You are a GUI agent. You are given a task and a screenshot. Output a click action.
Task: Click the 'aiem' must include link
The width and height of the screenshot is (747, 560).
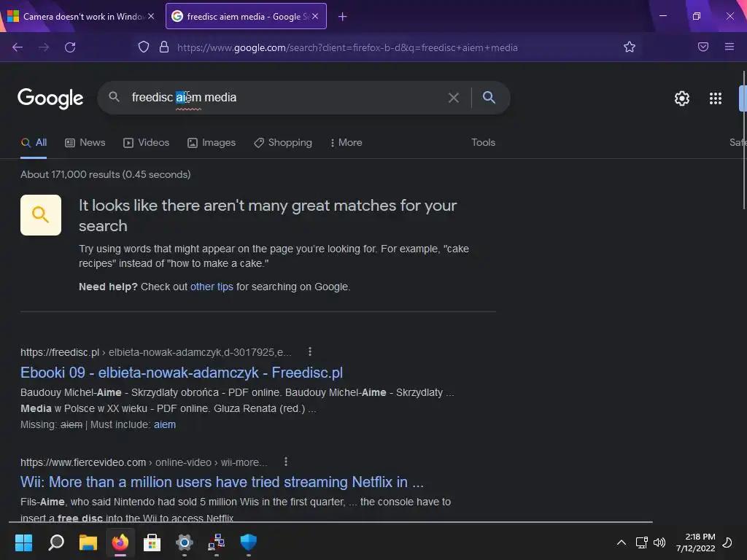coord(165,424)
